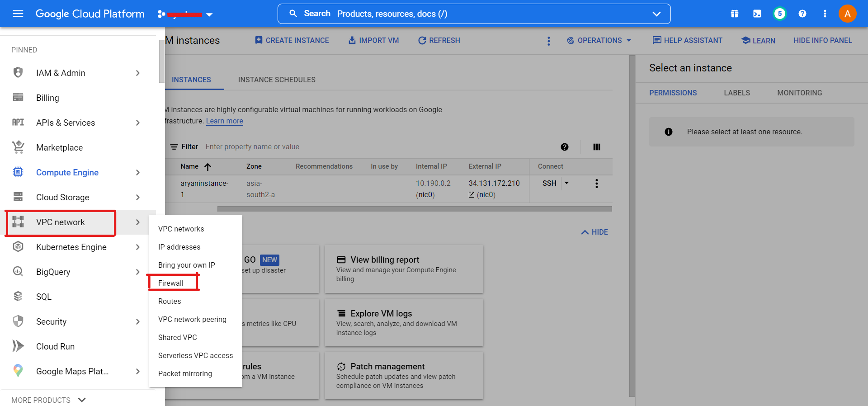
Task: Select Serverless VPC access from submenu
Action: pos(196,355)
